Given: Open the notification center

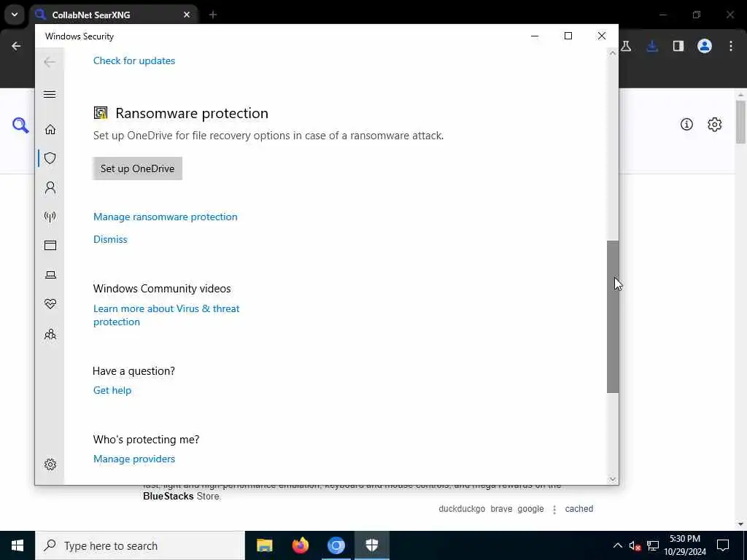Looking at the screenshot, I should coord(723,545).
